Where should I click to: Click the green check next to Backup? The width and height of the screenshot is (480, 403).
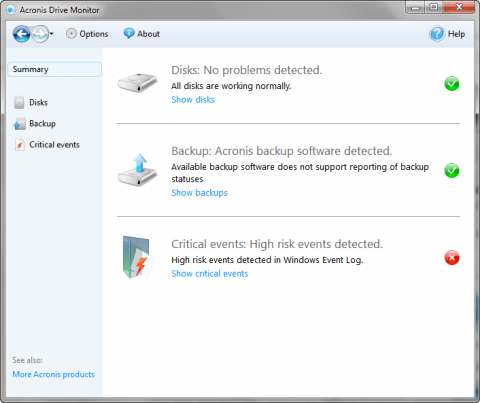[452, 171]
